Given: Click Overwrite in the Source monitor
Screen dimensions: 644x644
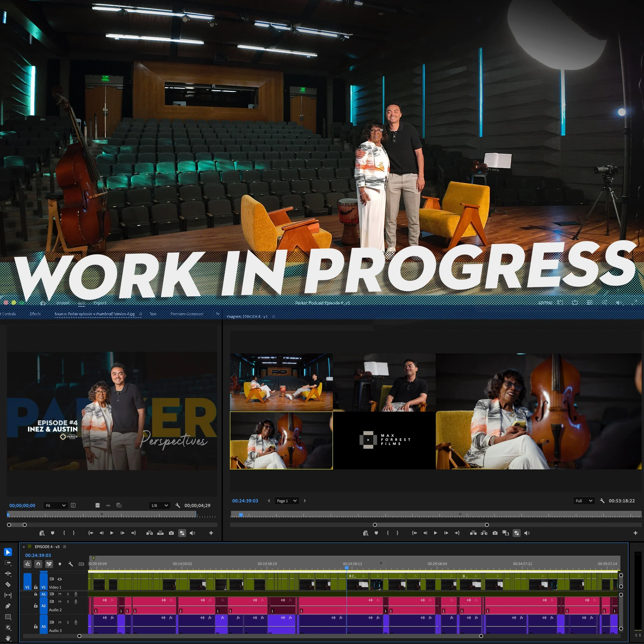Looking at the screenshot, I should pyautogui.click(x=160, y=533).
